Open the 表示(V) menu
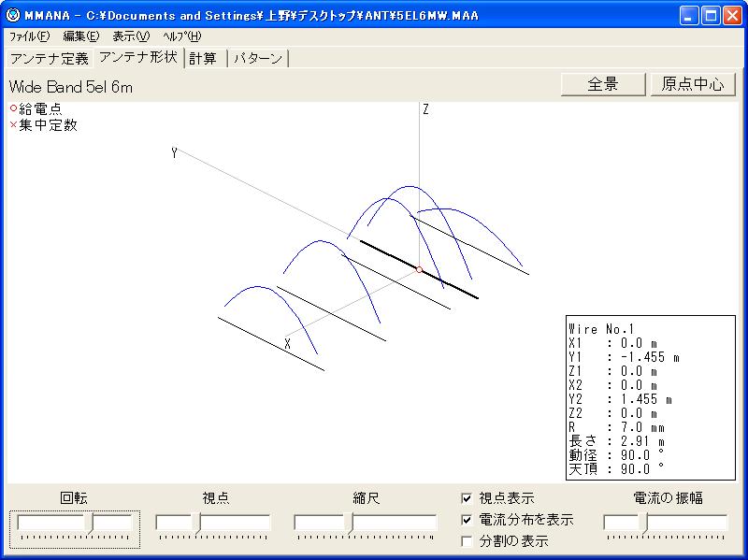This screenshot has width=748, height=560. [130, 36]
